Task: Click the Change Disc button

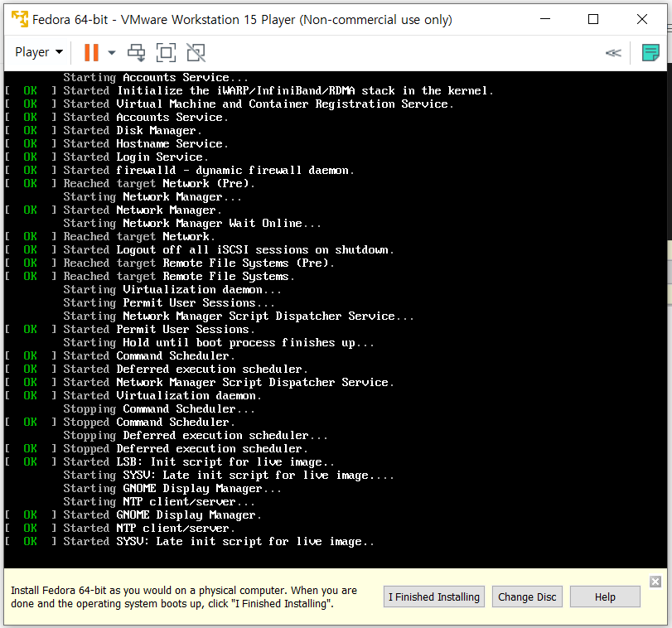Action: point(527,597)
